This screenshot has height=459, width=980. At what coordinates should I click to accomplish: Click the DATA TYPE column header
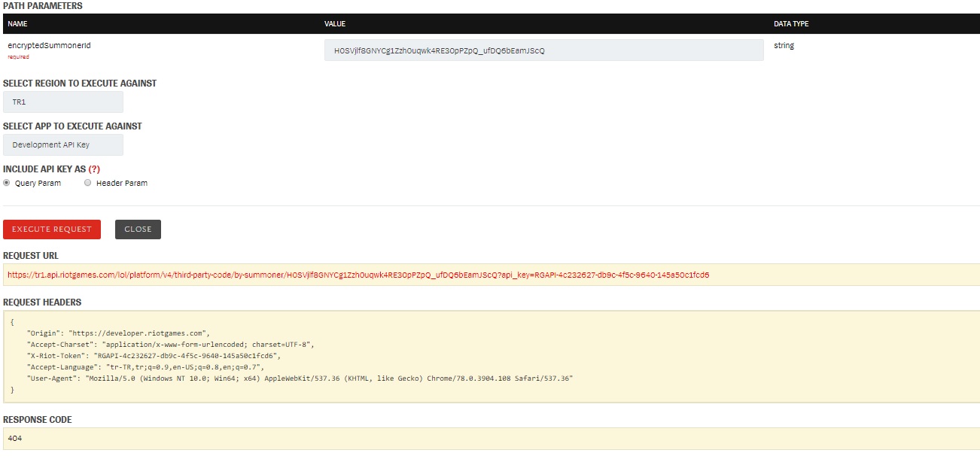791,24
